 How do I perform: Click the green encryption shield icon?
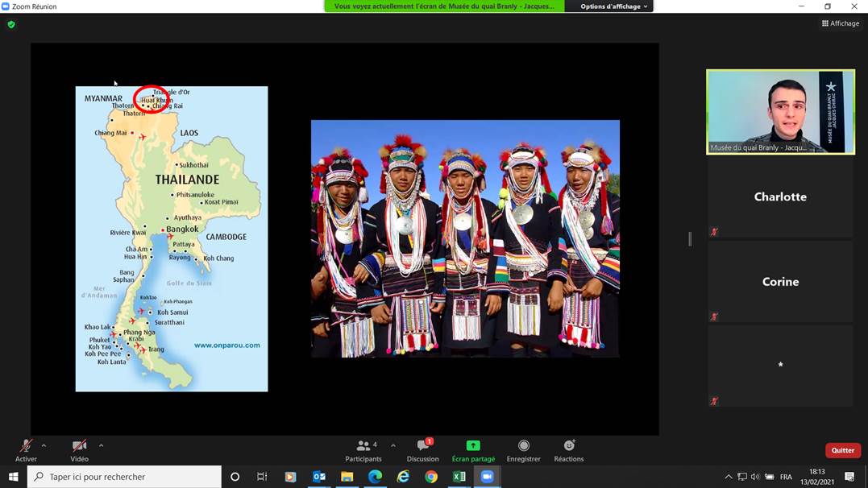pos(11,24)
